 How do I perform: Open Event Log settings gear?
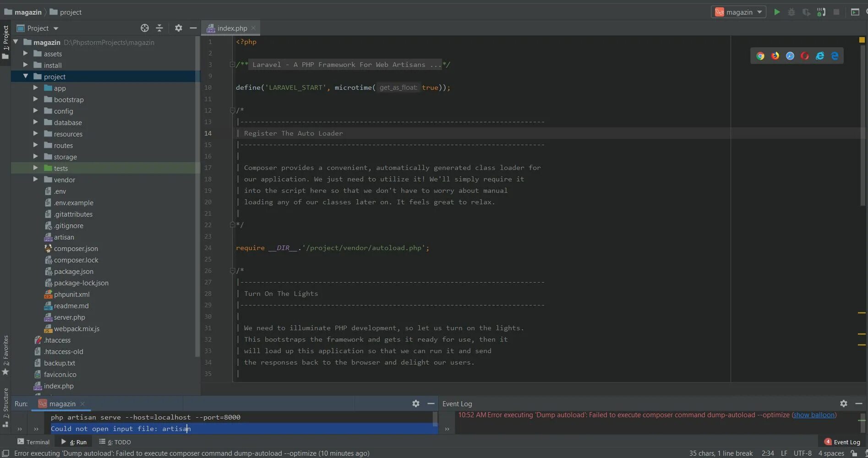click(x=844, y=403)
